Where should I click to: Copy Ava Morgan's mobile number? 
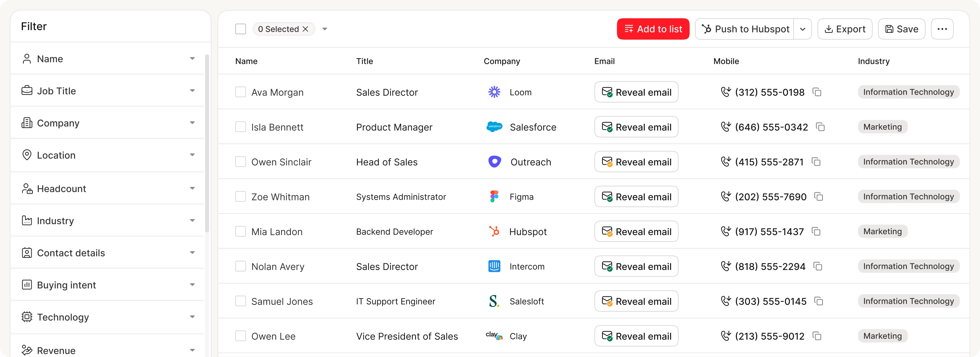(x=817, y=92)
